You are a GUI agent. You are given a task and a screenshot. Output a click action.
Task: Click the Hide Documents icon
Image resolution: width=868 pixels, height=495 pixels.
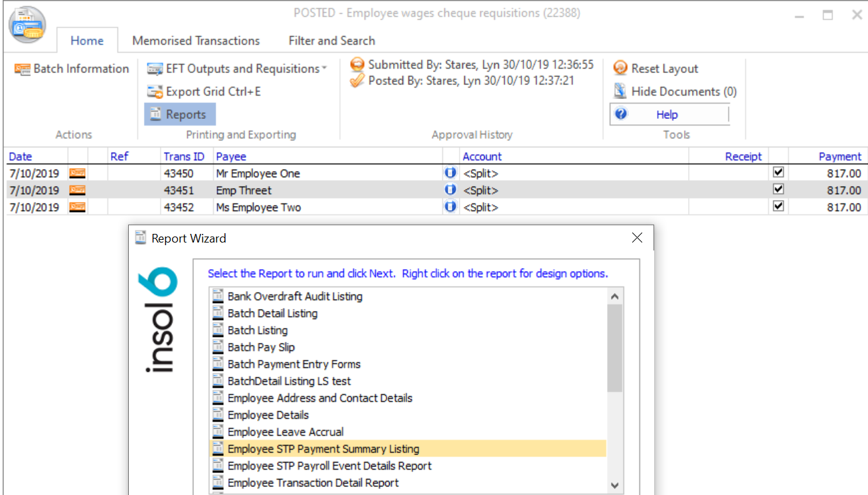(x=620, y=91)
